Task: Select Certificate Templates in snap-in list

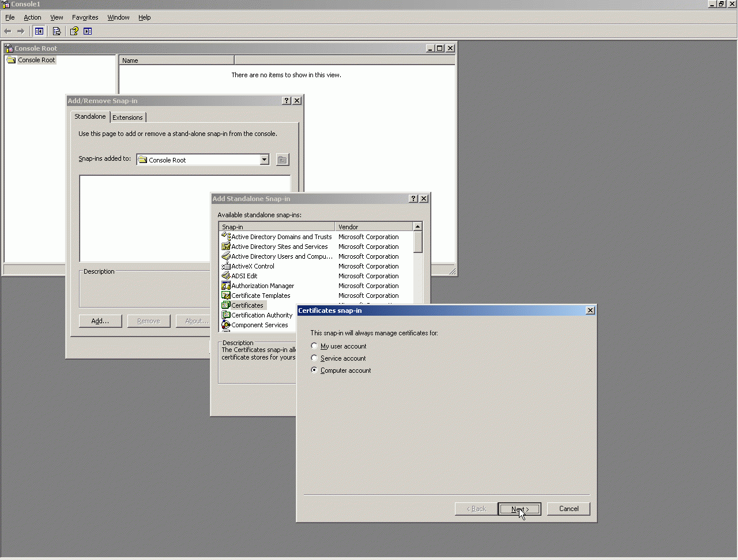Action: 261,296
